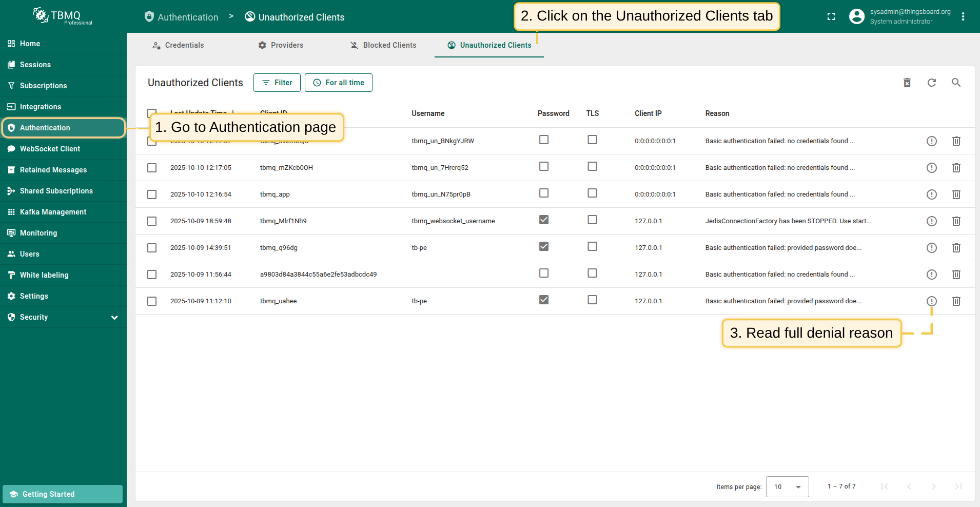Toggle fullscreen mode icon in top bar

(x=831, y=17)
